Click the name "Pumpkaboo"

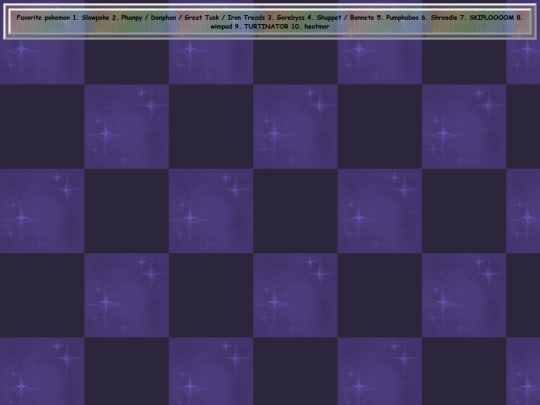pyautogui.click(x=402, y=18)
